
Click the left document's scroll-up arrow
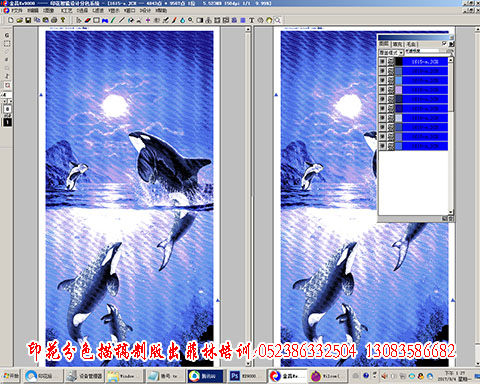[x=248, y=30]
